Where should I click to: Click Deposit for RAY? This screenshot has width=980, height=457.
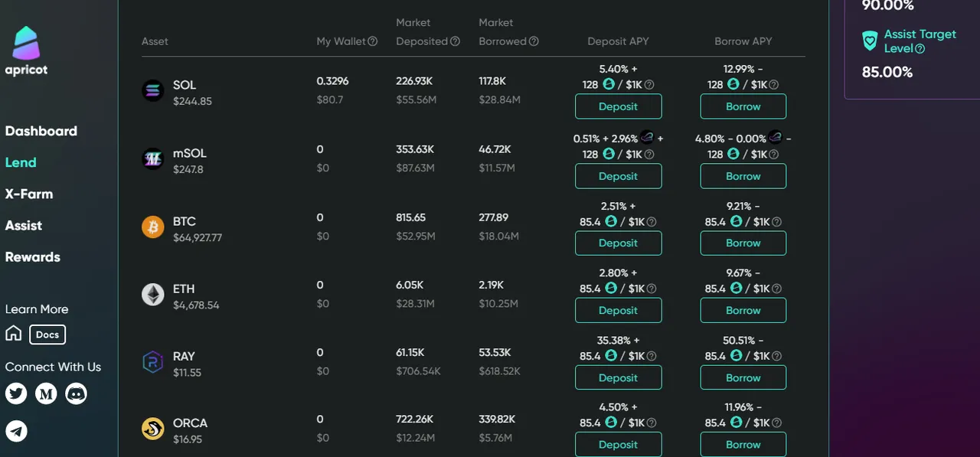[619, 377]
